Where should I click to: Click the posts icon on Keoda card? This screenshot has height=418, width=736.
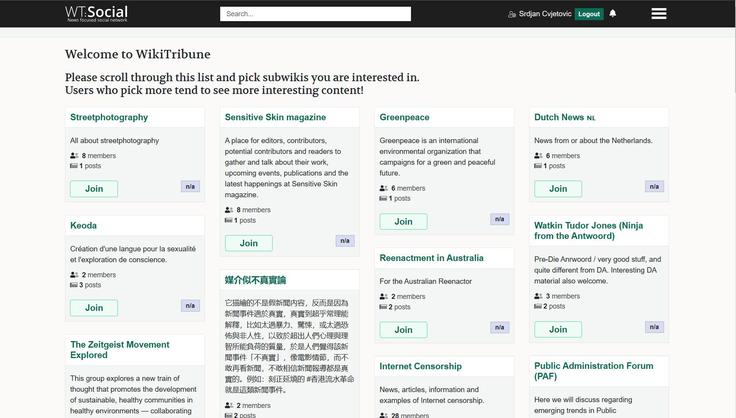tap(74, 285)
